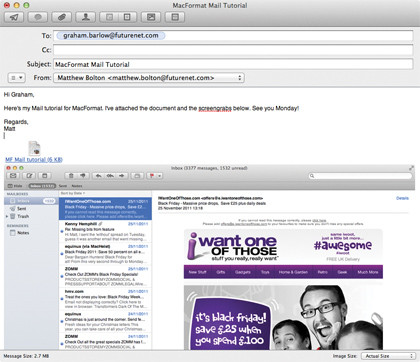Image resolution: width=420 pixels, height=362 pixels.
Task: Click the Reply arrow in embedded inbox toolbar
Action: point(98,176)
